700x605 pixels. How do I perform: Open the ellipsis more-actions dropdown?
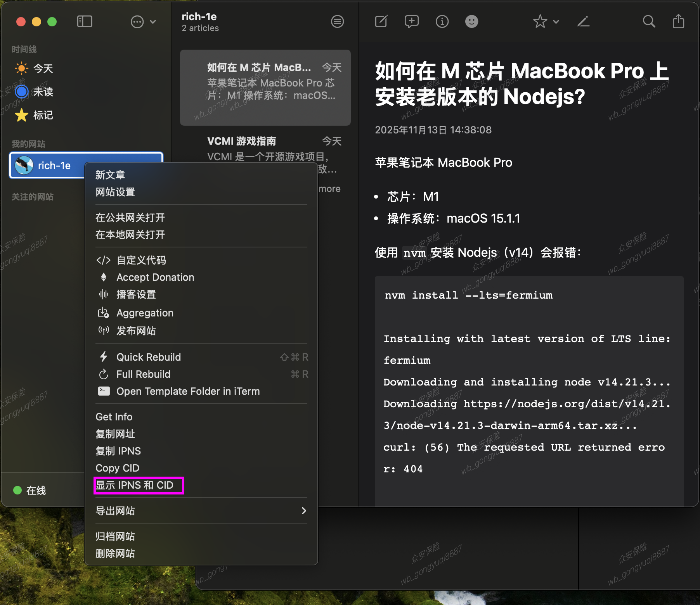pyautogui.click(x=143, y=22)
